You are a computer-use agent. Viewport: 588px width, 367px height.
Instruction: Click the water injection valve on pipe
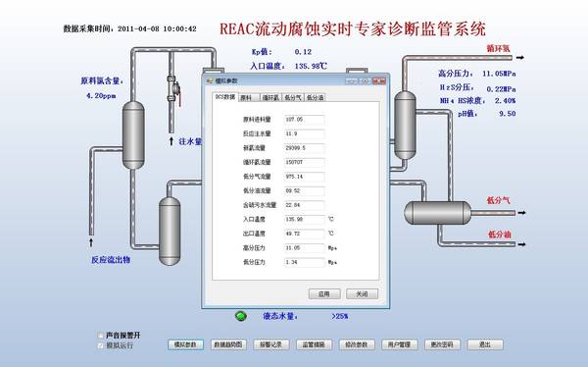(x=173, y=89)
